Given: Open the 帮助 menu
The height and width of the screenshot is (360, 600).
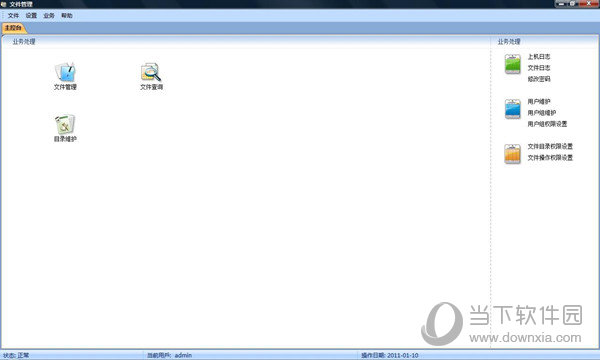Looking at the screenshot, I should [67, 16].
